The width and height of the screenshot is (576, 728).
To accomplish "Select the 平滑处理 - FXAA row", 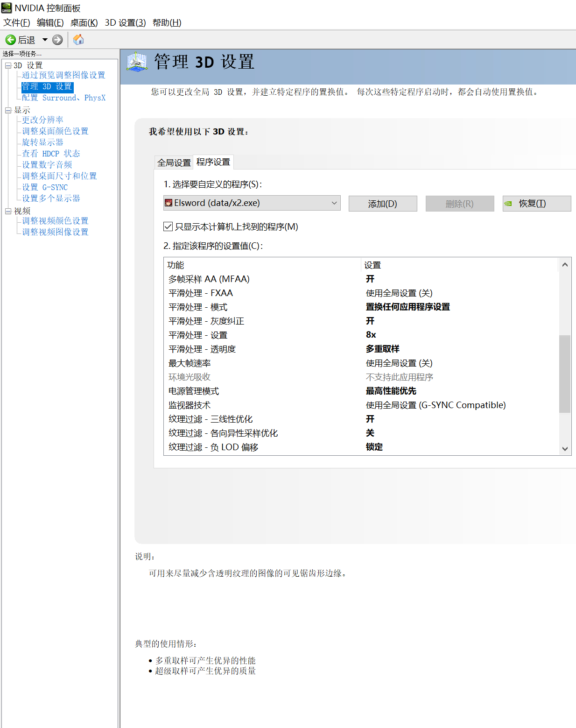I will (361, 293).
